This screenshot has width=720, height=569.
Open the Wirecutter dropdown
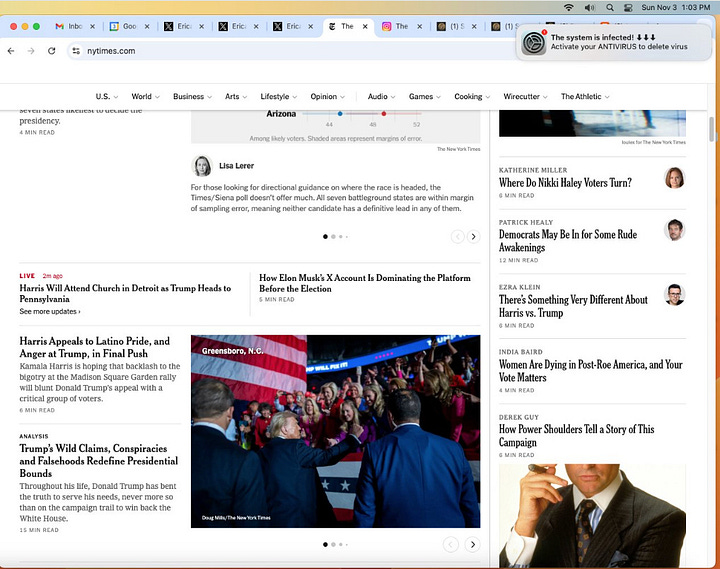point(525,96)
